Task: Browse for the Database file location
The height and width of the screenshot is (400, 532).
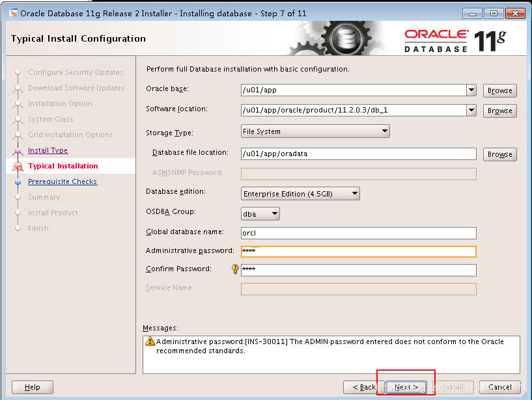Action: coord(500,154)
